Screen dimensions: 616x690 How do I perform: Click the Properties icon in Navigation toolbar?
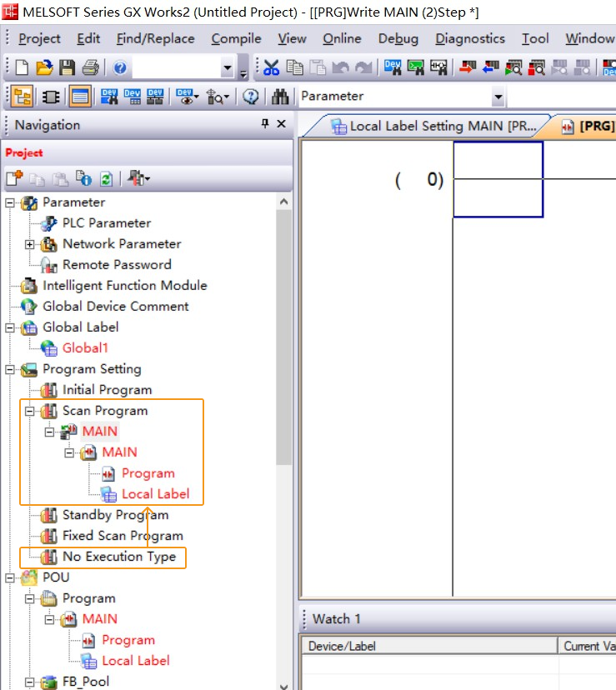[x=83, y=178]
